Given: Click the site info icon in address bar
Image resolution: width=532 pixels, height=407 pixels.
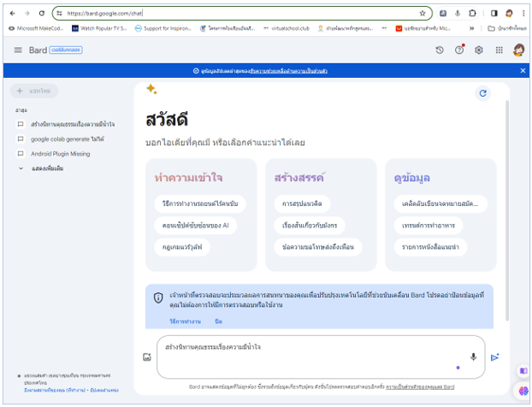Looking at the screenshot, I should [59, 13].
